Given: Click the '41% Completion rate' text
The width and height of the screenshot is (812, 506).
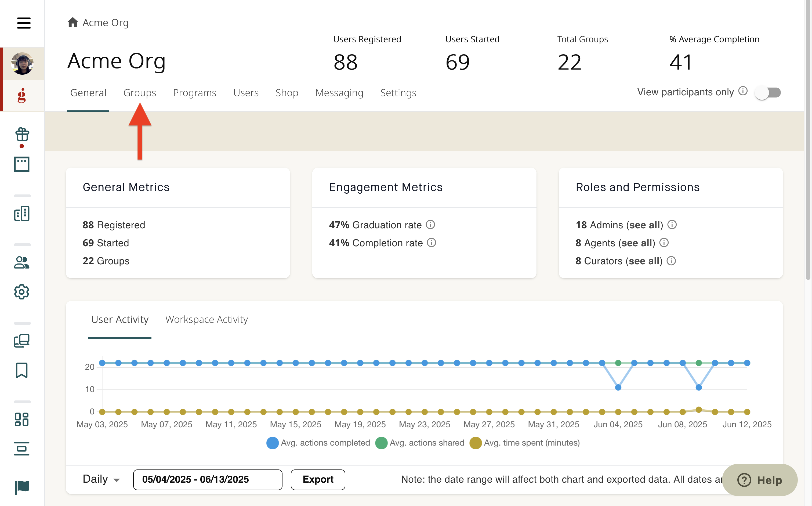Looking at the screenshot, I should click(x=376, y=243).
